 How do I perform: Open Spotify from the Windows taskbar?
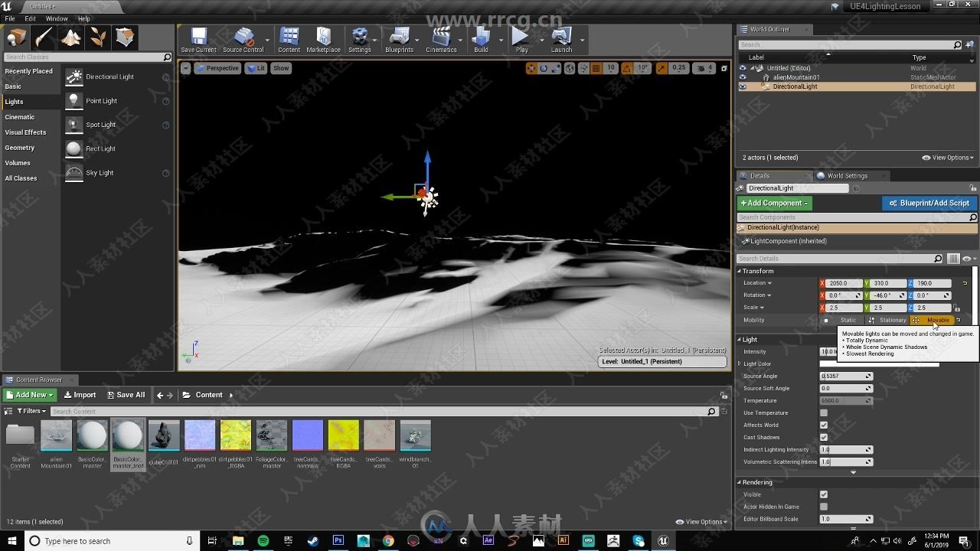pos(263,541)
